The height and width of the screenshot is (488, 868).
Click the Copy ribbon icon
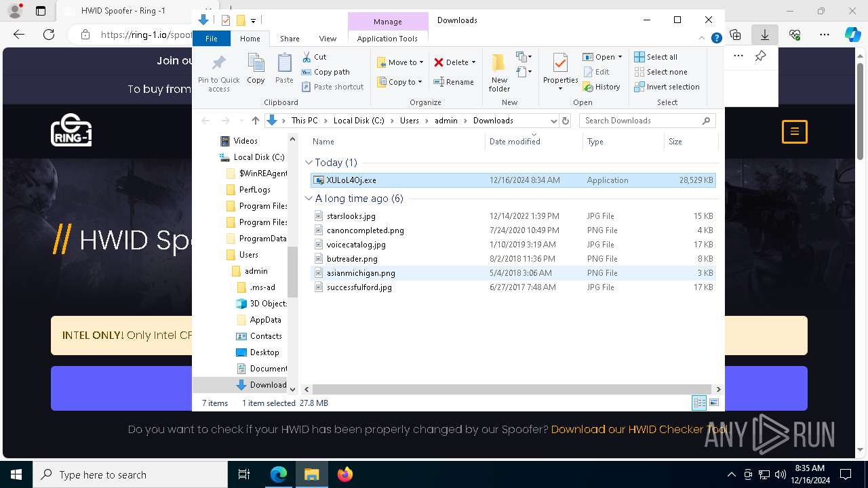256,69
